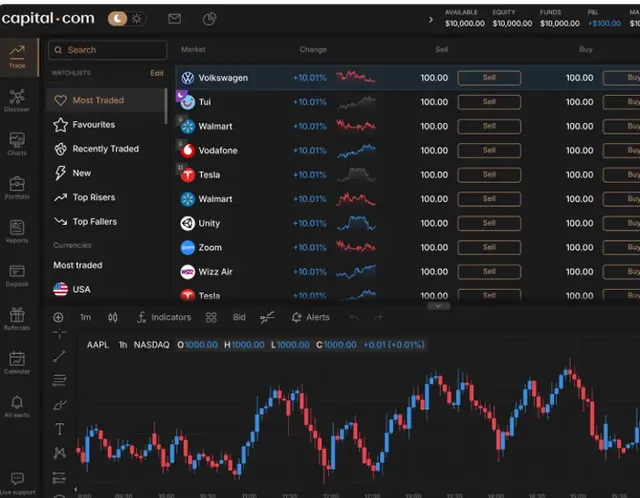Screen dimensions: 640x498
Task: Toggle Bid price type
Action: tap(239, 317)
